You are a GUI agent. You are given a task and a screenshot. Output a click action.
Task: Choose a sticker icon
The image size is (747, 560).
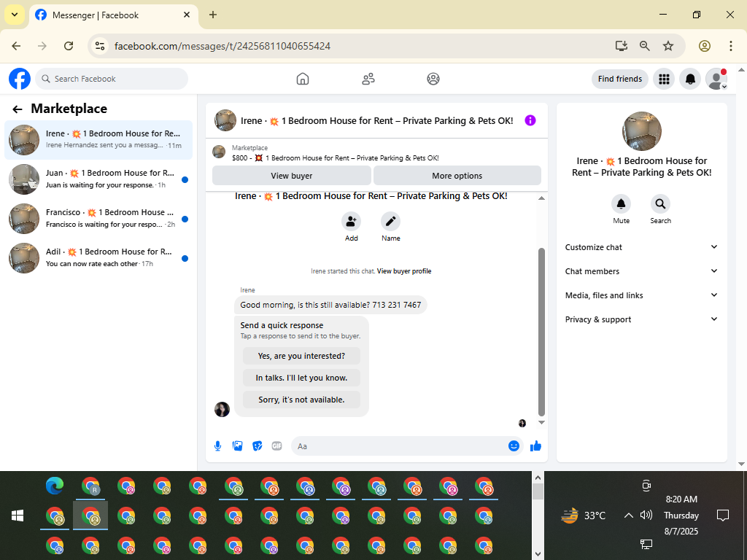258,446
